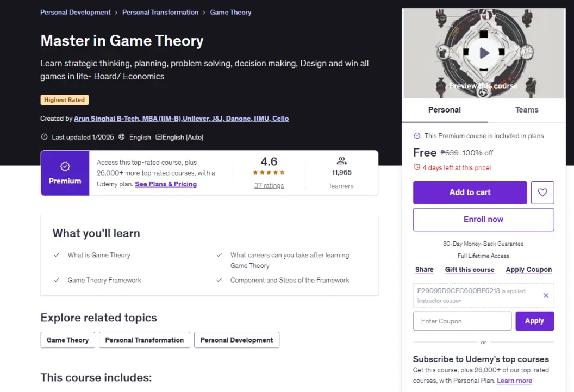The height and width of the screenshot is (392, 574).
Task: Click the globe language icon
Action: 122,137
